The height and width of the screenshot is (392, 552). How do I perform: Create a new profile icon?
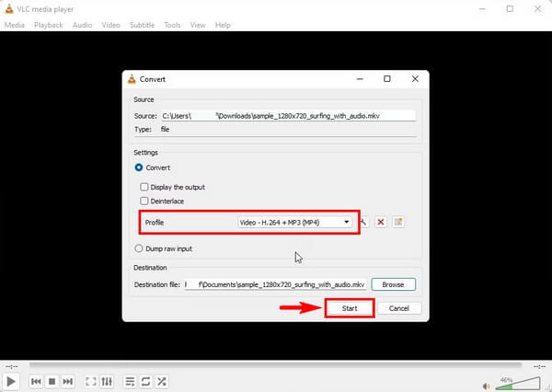398,223
